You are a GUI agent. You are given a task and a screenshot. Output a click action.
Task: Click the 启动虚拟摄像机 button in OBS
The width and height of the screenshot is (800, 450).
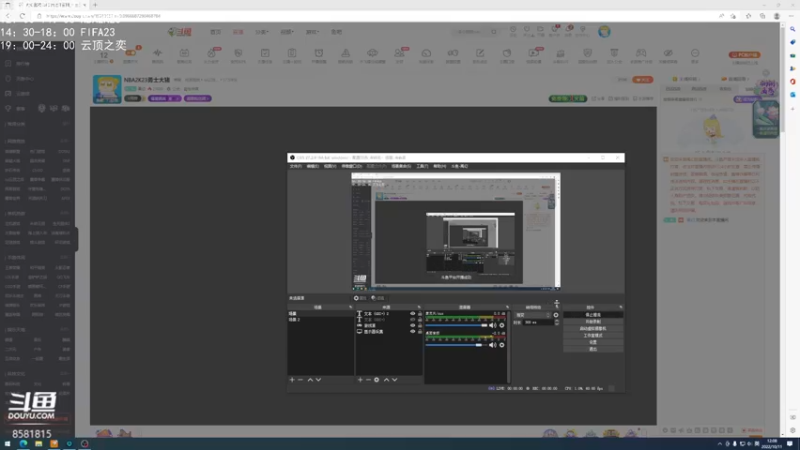pyautogui.click(x=593, y=329)
